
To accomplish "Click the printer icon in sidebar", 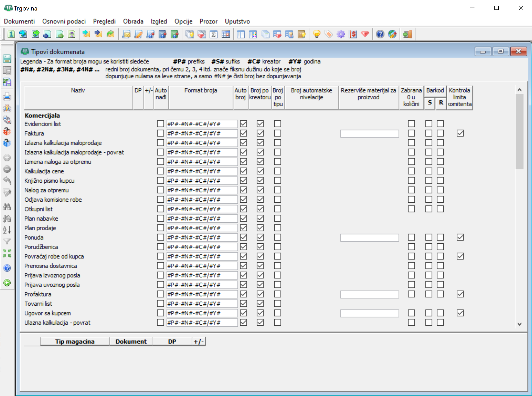I will point(7,97).
